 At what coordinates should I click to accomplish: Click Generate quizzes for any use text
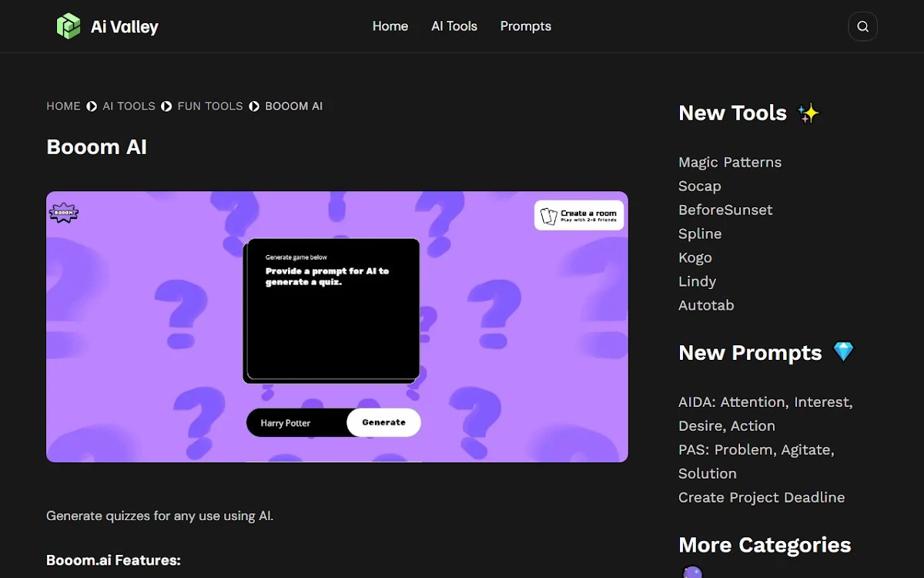coord(159,516)
